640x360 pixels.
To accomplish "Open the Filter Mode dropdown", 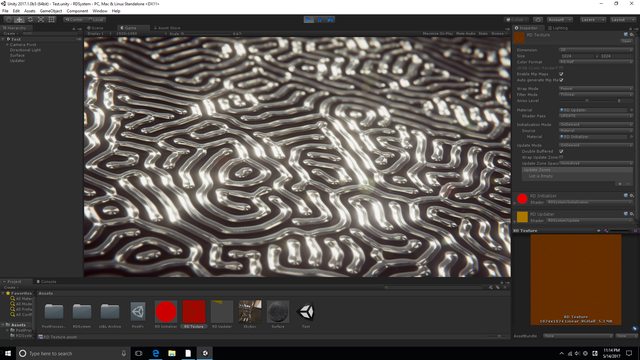I will [x=596, y=94].
